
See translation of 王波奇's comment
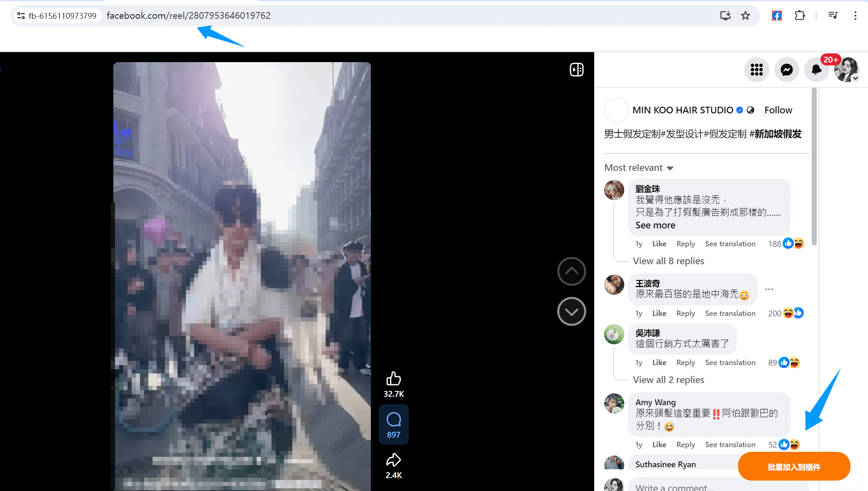click(x=730, y=313)
